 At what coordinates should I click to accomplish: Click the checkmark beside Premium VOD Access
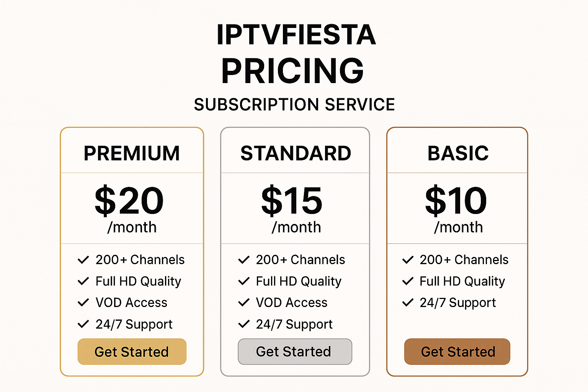coord(83,303)
